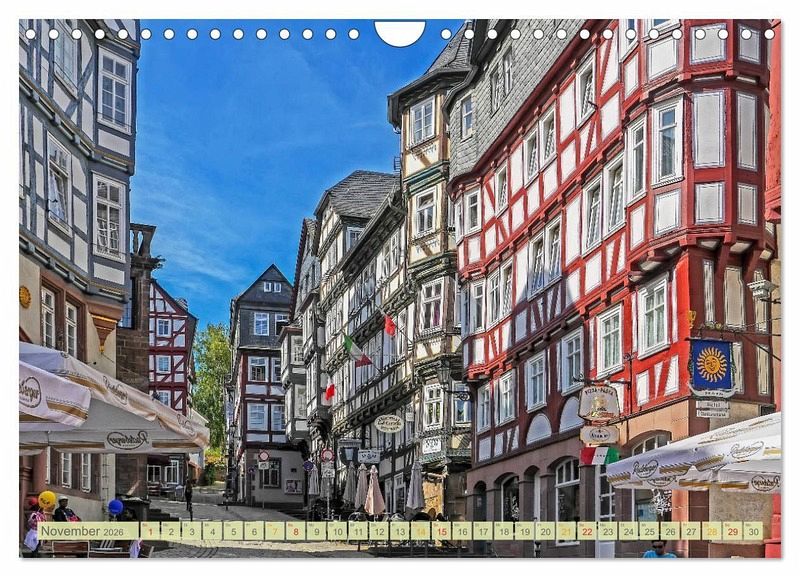Click the blue balloon near the street
This screenshot has width=800, height=577.
tap(115, 507)
